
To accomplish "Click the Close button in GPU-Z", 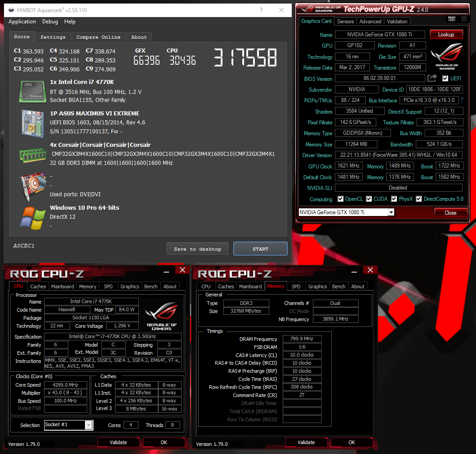I will coord(450,212).
